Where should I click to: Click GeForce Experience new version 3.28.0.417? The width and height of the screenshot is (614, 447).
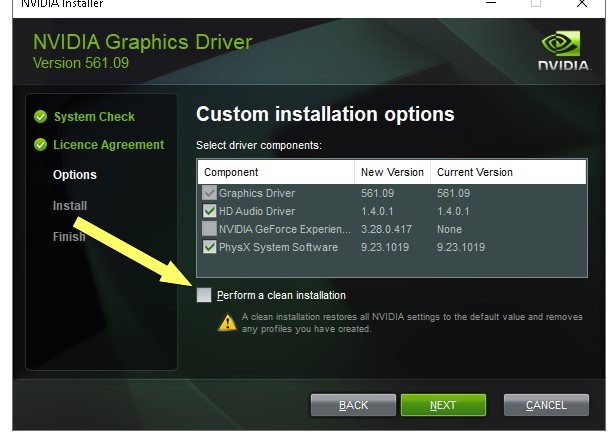pyautogui.click(x=386, y=229)
